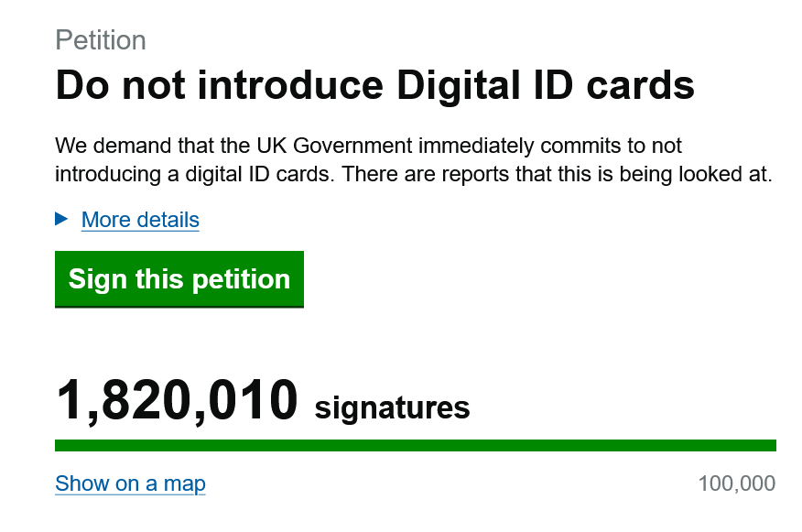
Task: Select the 1,820,010 signature count number
Action: click(x=178, y=401)
